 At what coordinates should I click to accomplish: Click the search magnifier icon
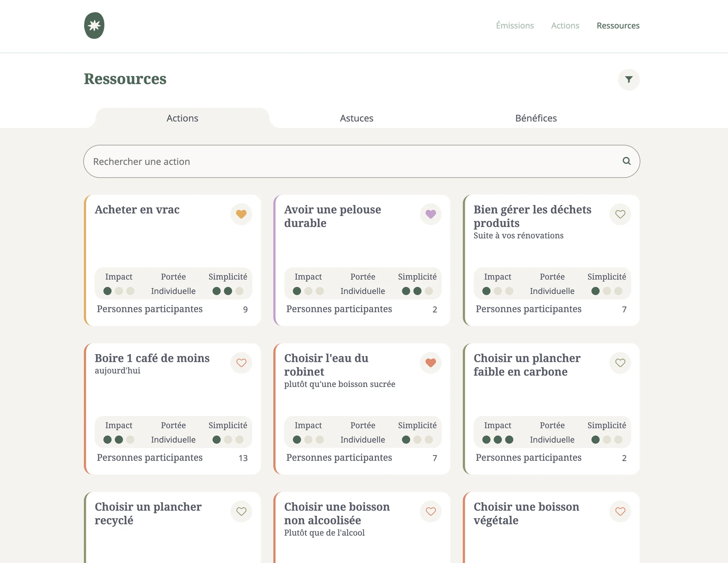(626, 161)
